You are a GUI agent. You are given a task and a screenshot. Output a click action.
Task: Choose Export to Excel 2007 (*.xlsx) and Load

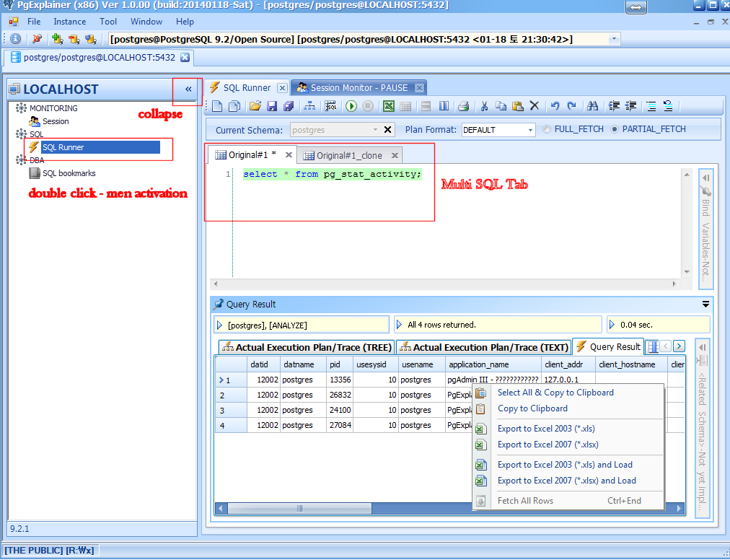click(x=566, y=481)
